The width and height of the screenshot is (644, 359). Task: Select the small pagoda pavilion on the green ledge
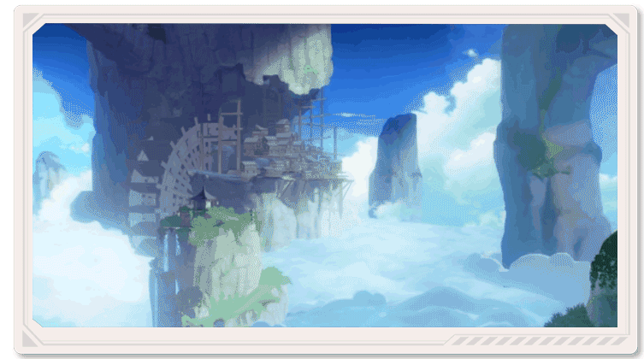coord(204,198)
